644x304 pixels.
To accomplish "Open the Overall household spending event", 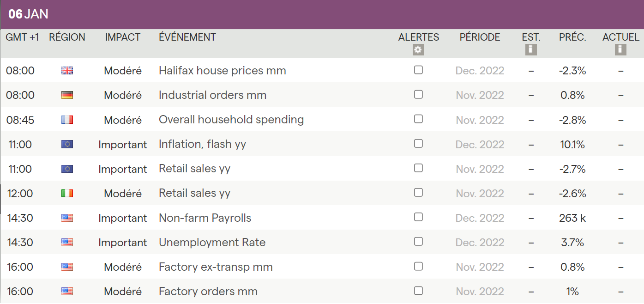I will click(x=231, y=120).
